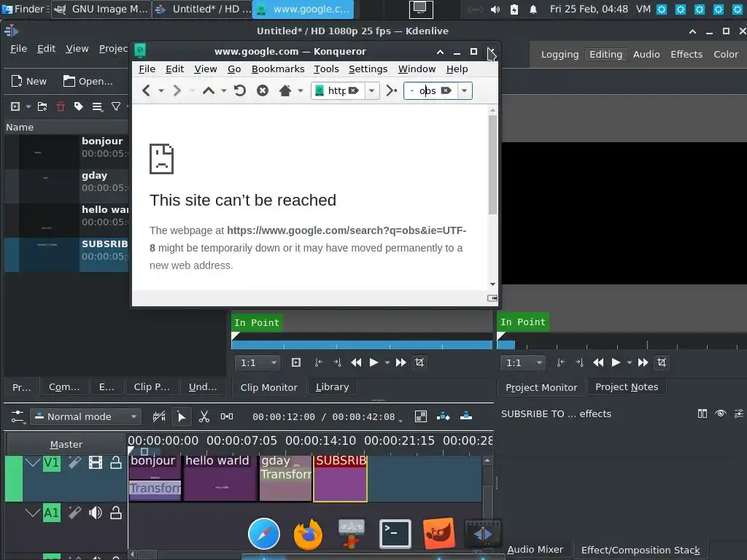
Task: Click the Up arrow in Konqueror toolbar
Action: [x=208, y=90]
